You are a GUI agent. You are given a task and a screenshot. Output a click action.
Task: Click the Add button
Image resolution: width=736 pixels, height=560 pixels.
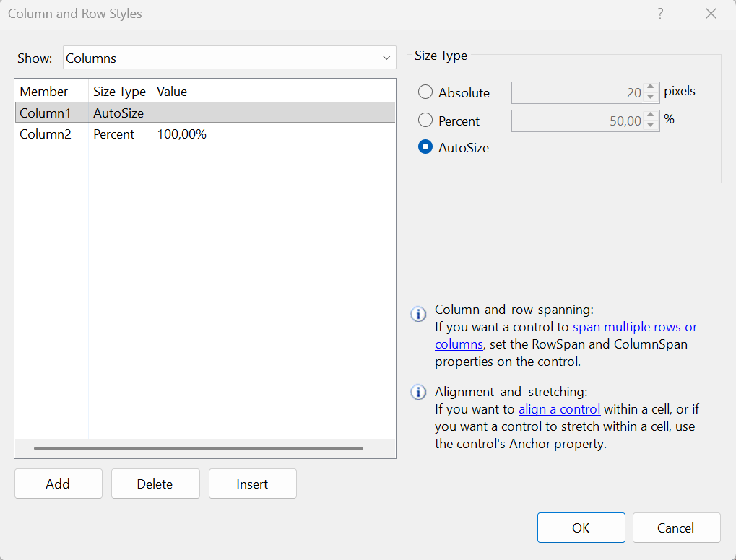[59, 484]
